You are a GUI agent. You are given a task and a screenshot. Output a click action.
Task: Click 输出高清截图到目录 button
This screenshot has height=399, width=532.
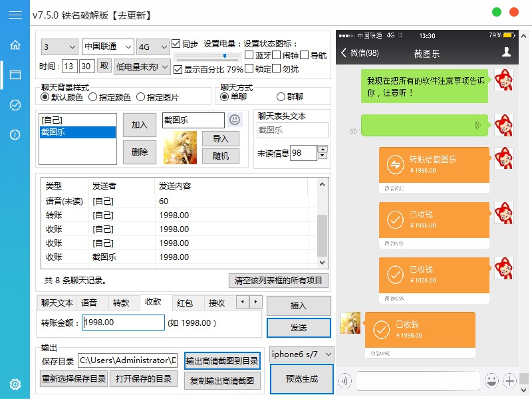click(222, 360)
